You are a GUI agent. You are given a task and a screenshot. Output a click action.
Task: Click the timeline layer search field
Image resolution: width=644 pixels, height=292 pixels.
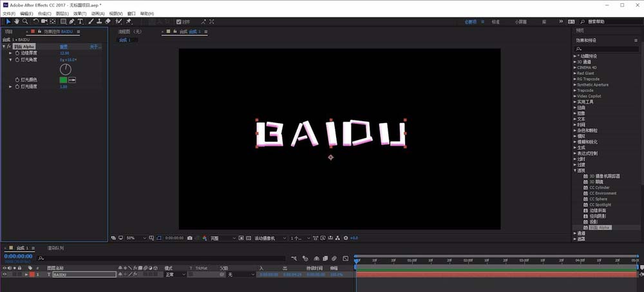(x=162, y=258)
